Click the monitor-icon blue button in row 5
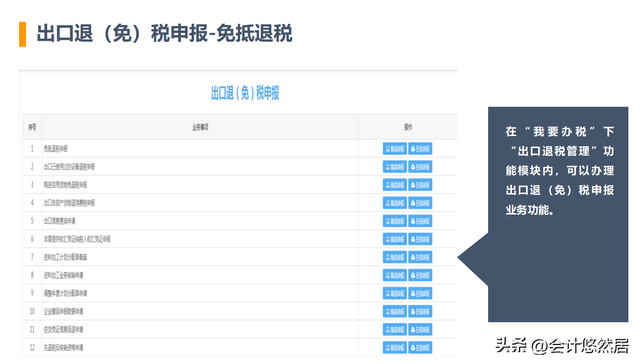640x364 pixels. coord(394,221)
